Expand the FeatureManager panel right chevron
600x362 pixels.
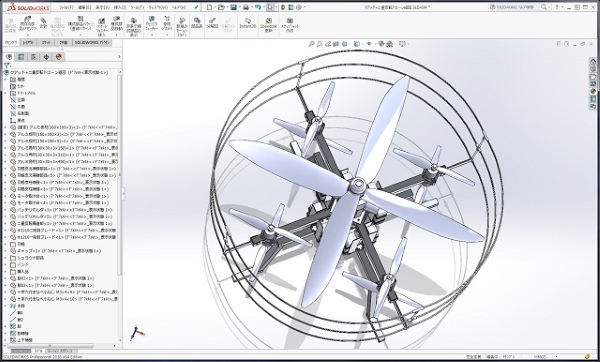119,57
